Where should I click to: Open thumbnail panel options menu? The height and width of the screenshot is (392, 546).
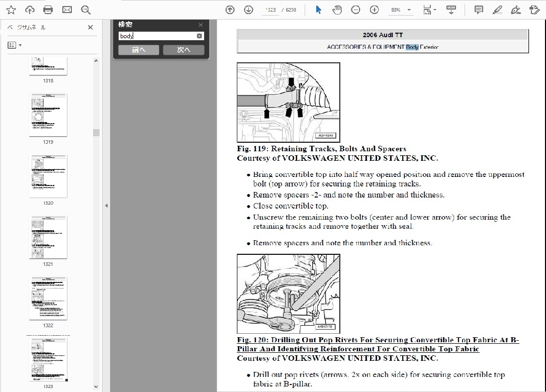[15, 45]
